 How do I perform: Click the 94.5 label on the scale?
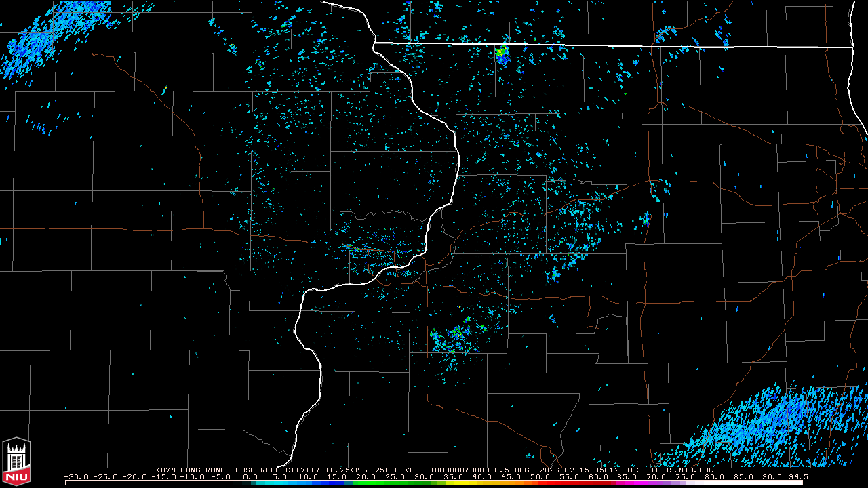(x=797, y=476)
